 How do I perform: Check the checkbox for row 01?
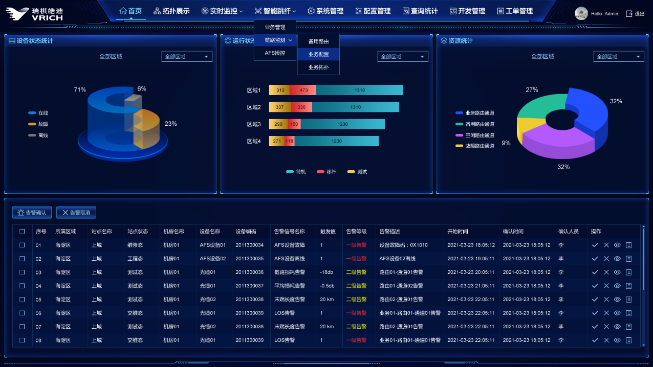tap(22, 245)
